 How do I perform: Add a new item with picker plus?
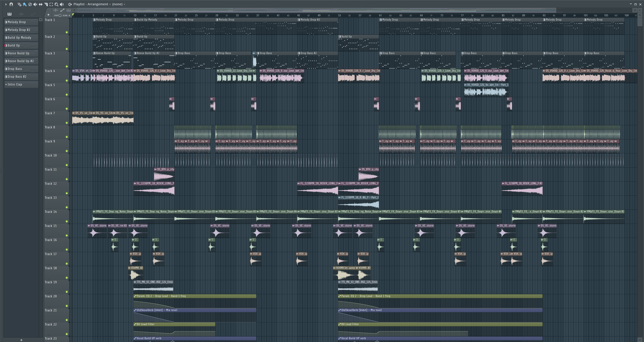point(21,340)
